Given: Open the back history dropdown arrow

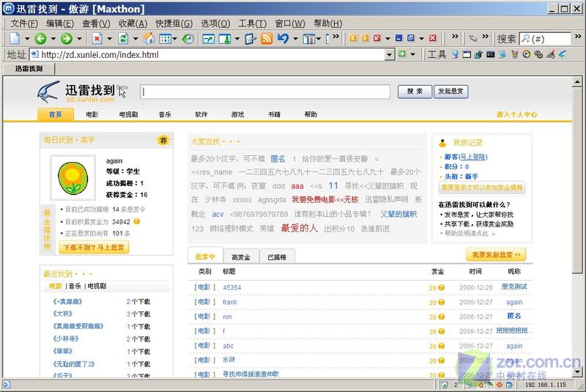Looking at the screenshot, I should coord(53,39).
